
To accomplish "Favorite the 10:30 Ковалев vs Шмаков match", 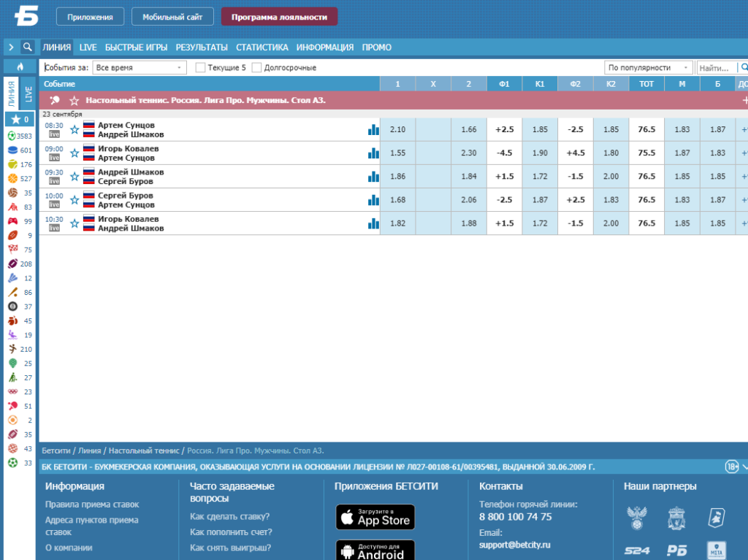I will [x=75, y=223].
